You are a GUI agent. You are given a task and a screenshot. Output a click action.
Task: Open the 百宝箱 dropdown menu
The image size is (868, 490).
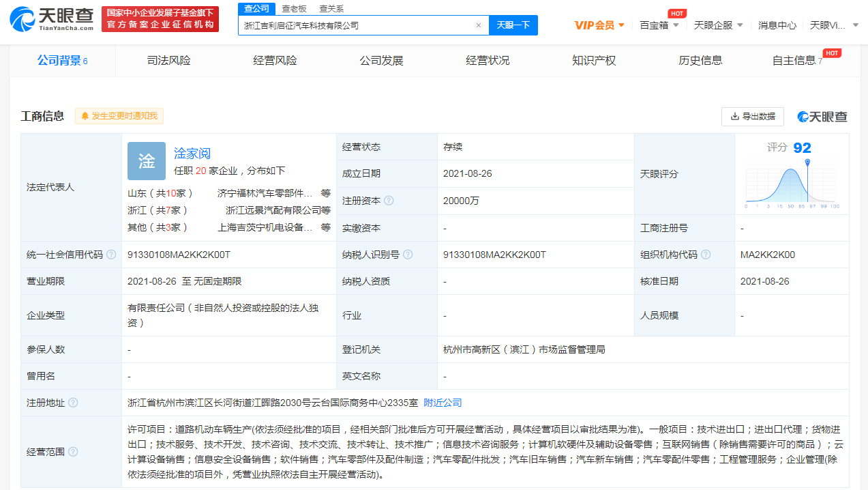[x=659, y=25]
